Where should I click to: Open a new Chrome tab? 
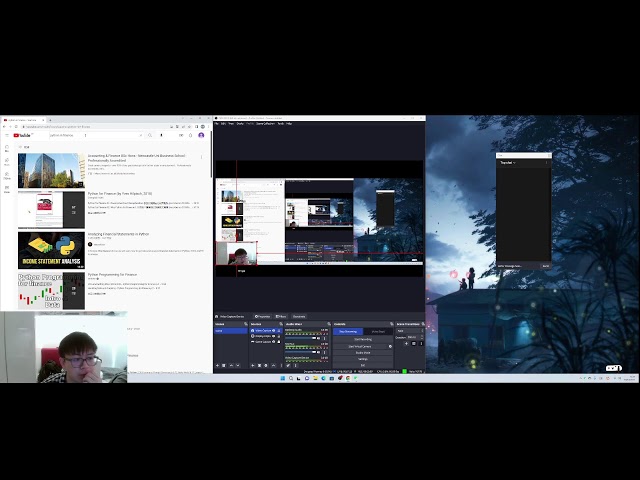(50, 120)
